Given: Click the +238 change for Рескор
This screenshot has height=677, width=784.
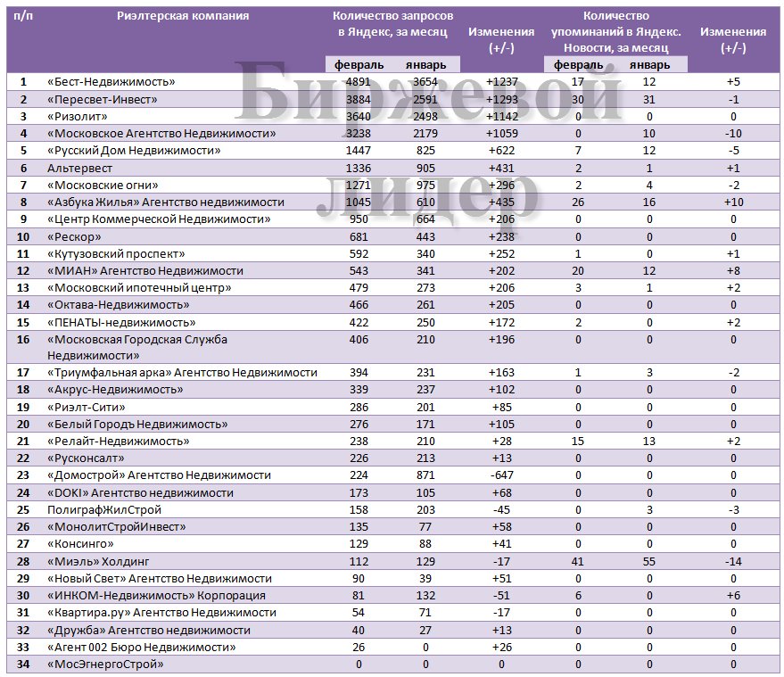Looking at the screenshot, I should (x=501, y=236).
